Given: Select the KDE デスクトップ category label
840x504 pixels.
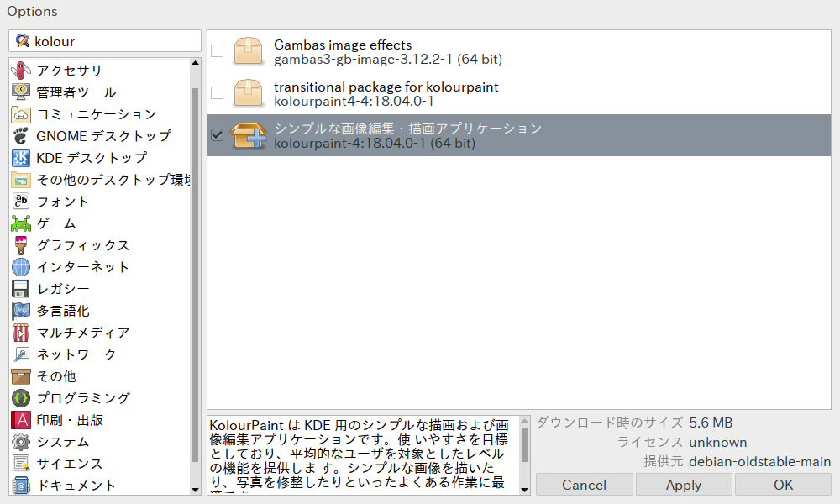Looking at the screenshot, I should [x=92, y=158].
